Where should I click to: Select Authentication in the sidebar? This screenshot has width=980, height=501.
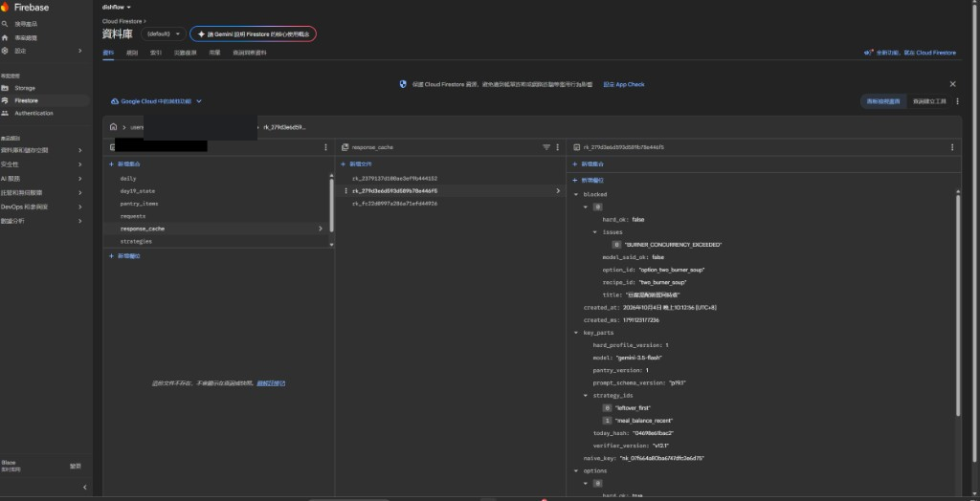(33, 113)
